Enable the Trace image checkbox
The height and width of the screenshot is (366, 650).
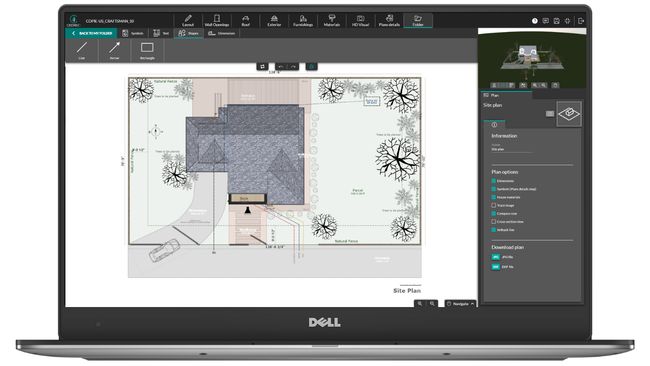(x=494, y=205)
